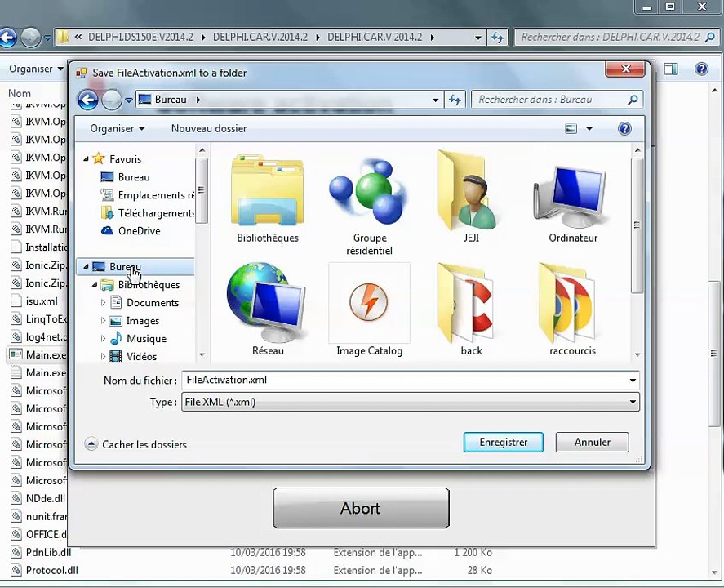
Task: Open the Réseau network icon
Action: [x=268, y=310]
